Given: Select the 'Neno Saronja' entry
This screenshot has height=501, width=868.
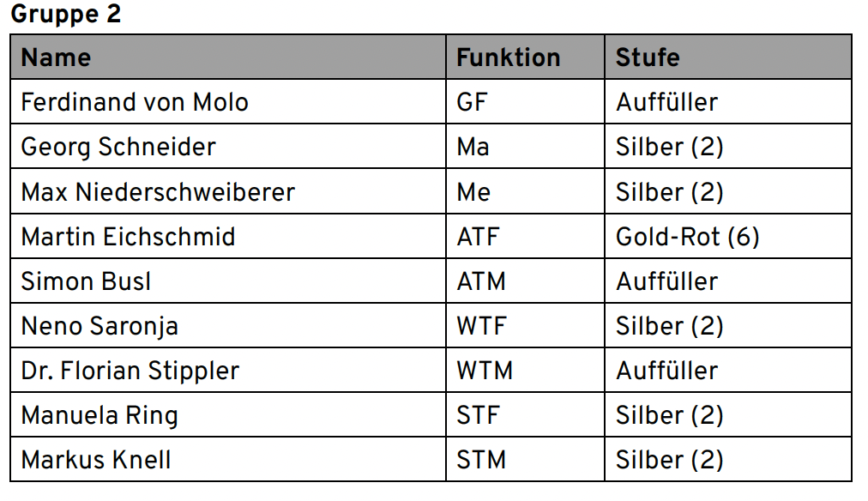Looking at the screenshot, I should 99,326.
